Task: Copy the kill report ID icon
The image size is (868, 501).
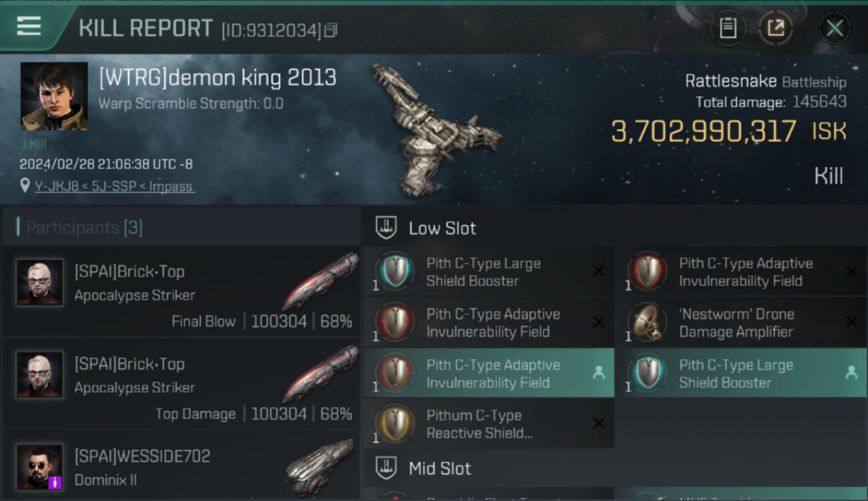Action: pyautogui.click(x=331, y=30)
